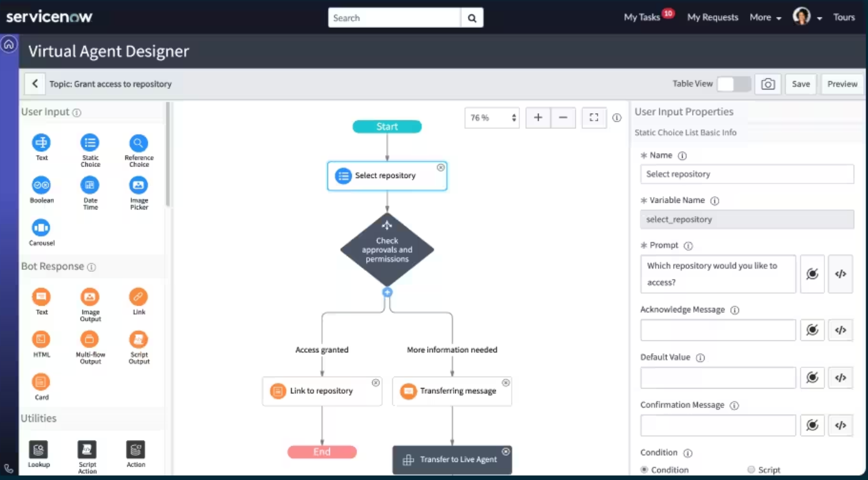Select the Lookup utility icon
This screenshot has width=868, height=480.
coord(38,450)
